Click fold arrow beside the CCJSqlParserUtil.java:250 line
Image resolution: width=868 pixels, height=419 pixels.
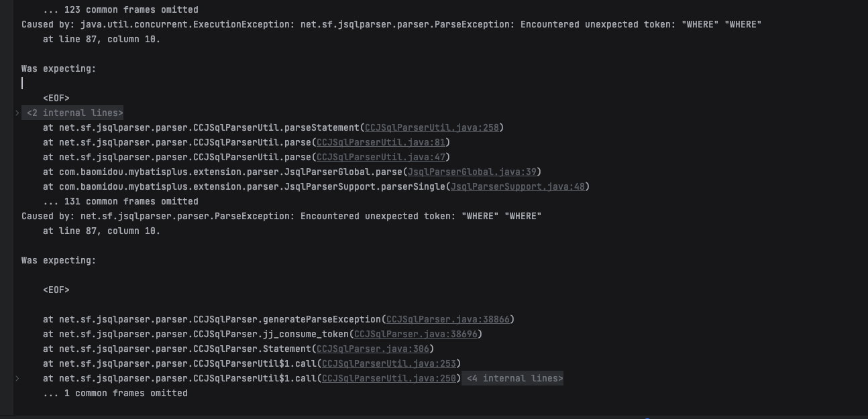click(17, 379)
